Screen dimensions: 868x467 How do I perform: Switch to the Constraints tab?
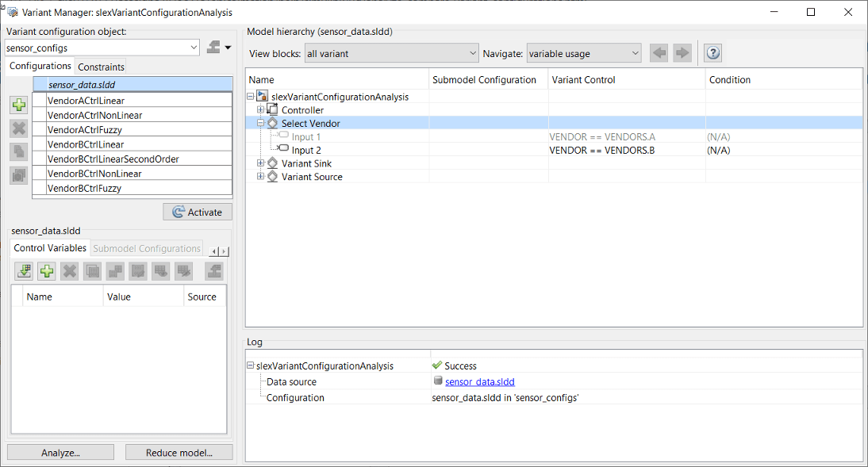pyautogui.click(x=101, y=67)
